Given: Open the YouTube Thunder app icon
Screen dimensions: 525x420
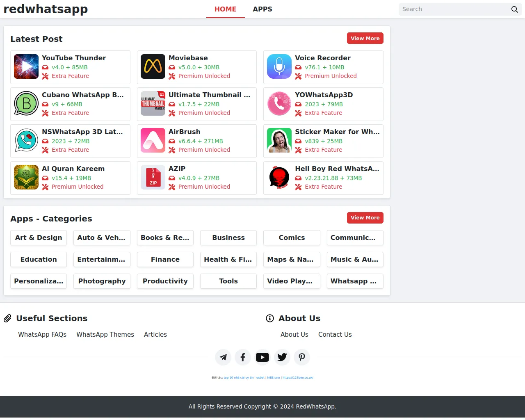Looking at the screenshot, I should click(26, 66).
